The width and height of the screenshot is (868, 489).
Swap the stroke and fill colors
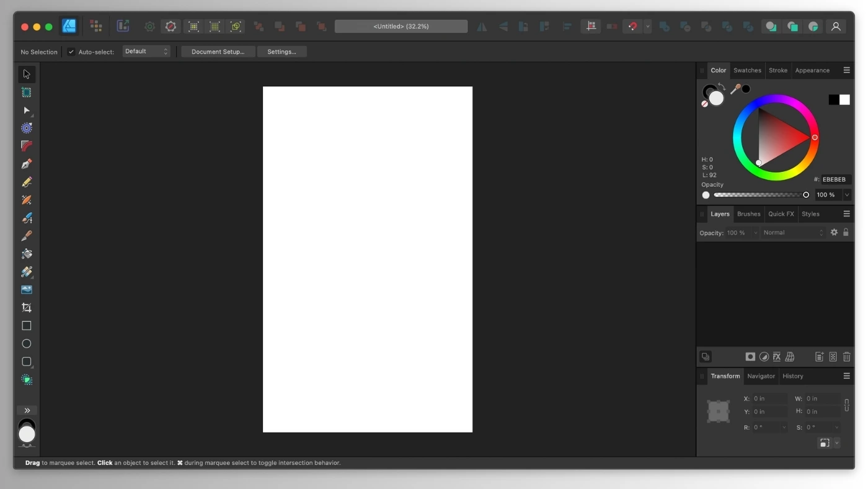click(x=722, y=87)
